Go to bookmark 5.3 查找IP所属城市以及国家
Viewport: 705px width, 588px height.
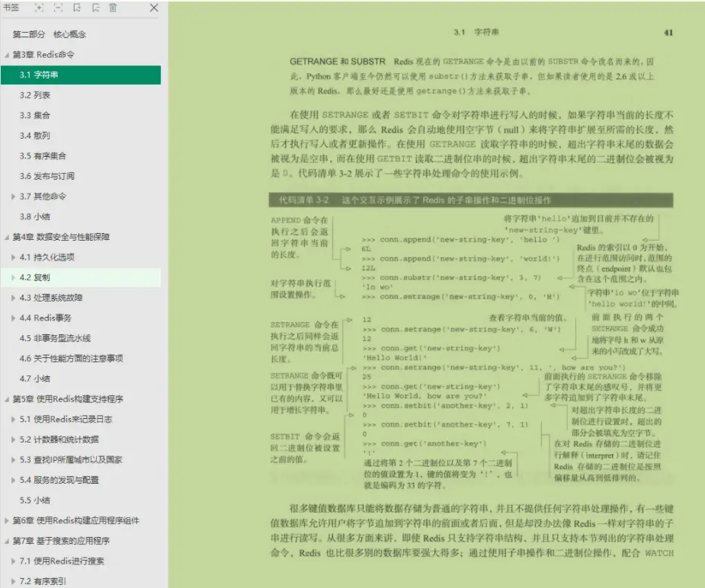click(71, 460)
